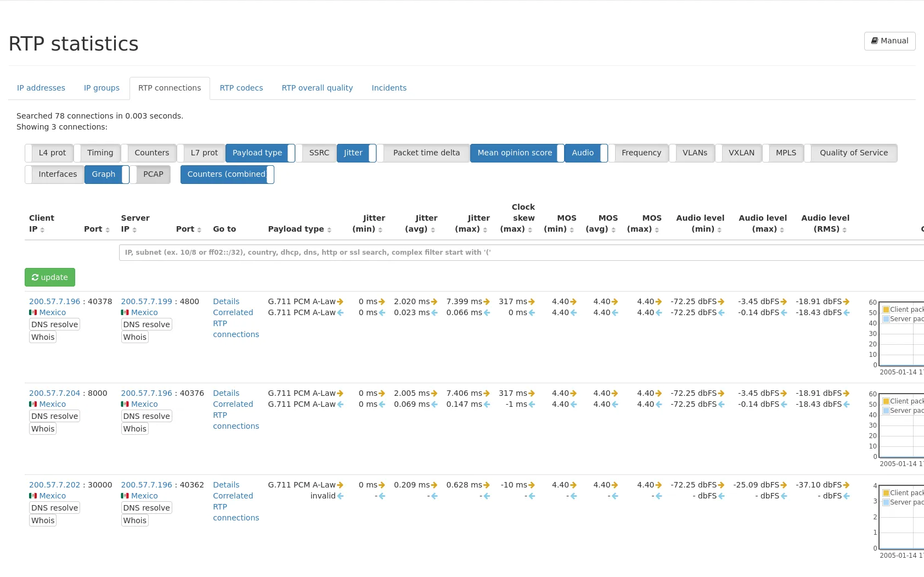924x577 pixels.
Task: Sort by Clock skew (max) column
Action: point(530,230)
